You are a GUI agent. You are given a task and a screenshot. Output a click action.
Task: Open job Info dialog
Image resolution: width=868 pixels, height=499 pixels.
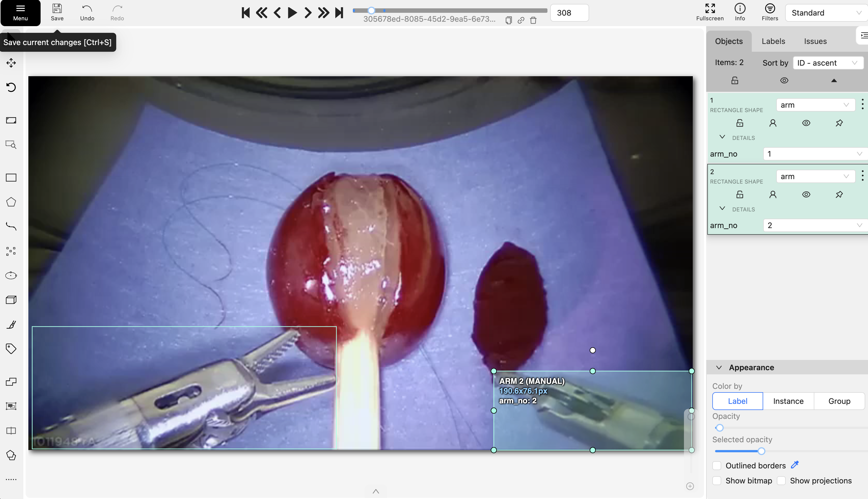tap(740, 13)
